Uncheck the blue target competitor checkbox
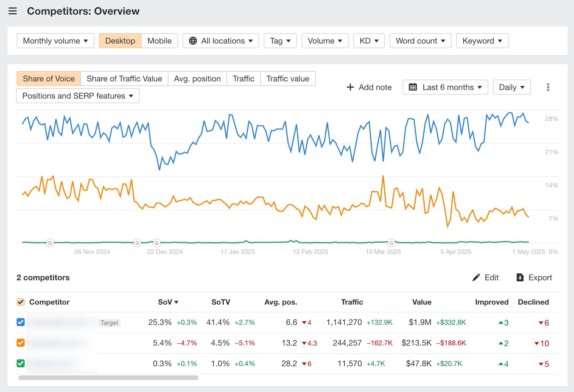Viewport: 574px width, 392px height. click(21, 322)
